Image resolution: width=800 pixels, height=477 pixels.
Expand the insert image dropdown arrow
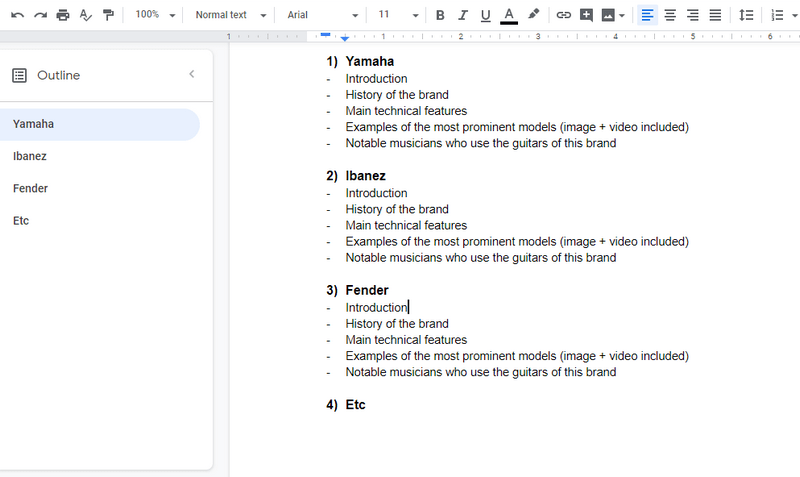pos(621,16)
